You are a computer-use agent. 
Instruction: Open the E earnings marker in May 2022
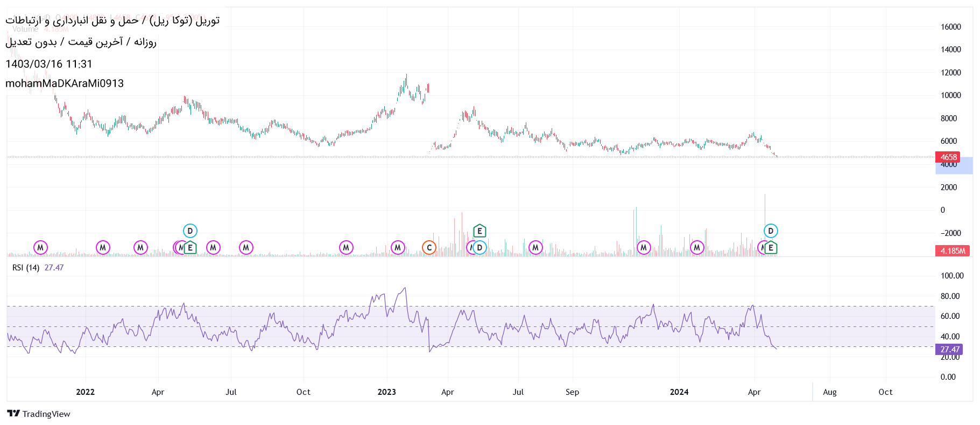(x=190, y=248)
